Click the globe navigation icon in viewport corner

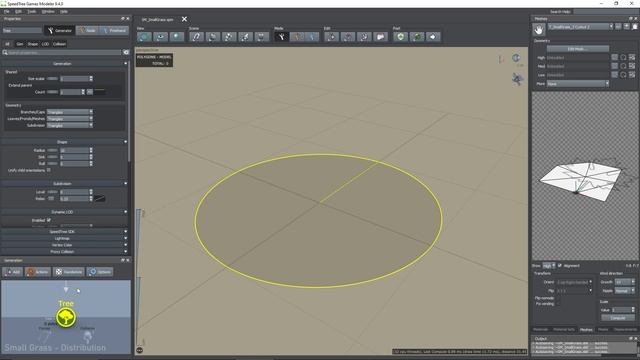[x=516, y=58]
